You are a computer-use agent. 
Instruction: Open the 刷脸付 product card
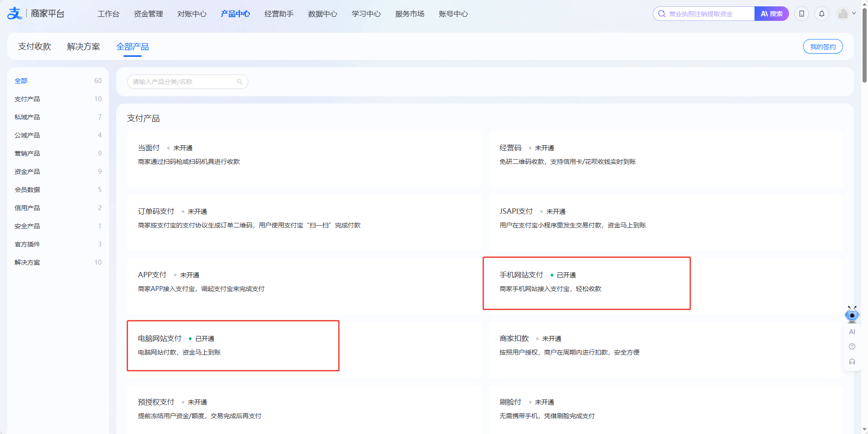pos(666,410)
